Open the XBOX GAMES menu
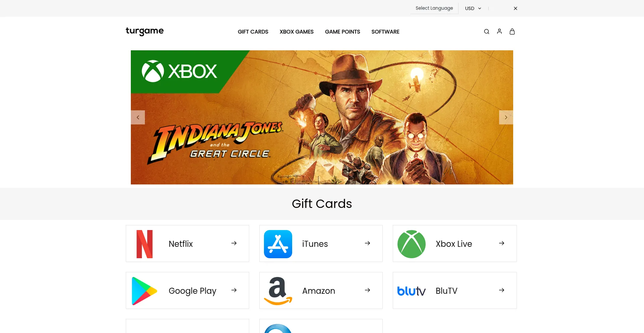Viewport: 644px width, 333px height. coord(297,32)
